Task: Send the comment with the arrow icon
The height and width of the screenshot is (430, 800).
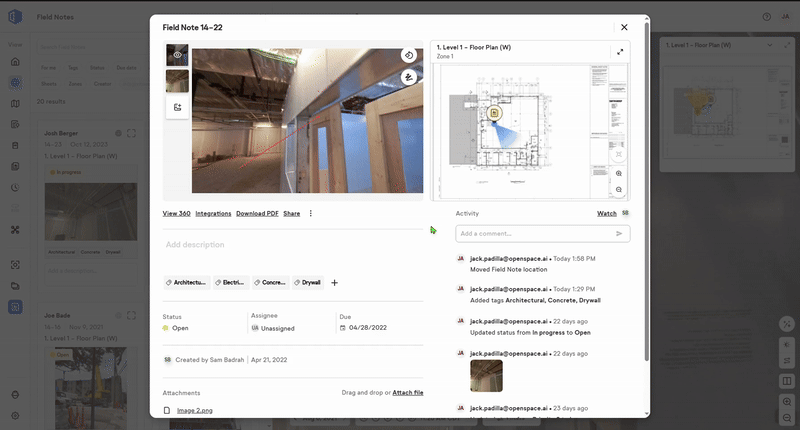Action: [619, 234]
